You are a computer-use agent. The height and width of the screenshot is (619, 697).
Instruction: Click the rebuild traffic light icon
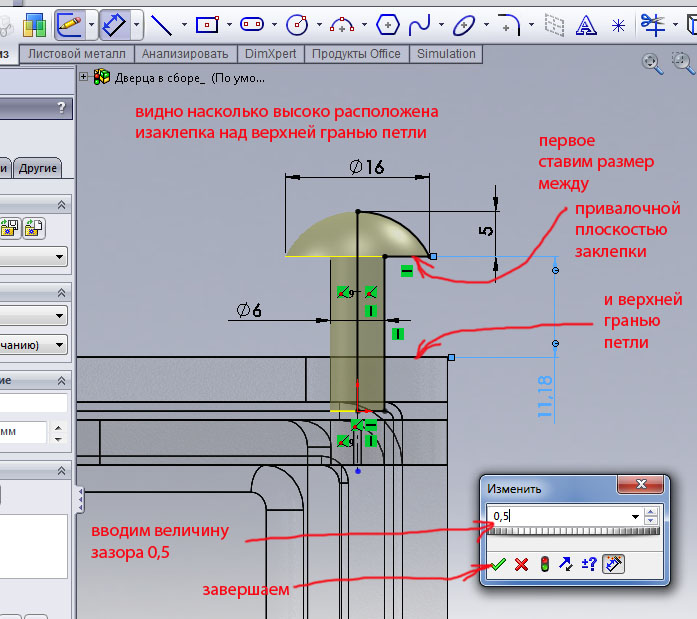544,564
